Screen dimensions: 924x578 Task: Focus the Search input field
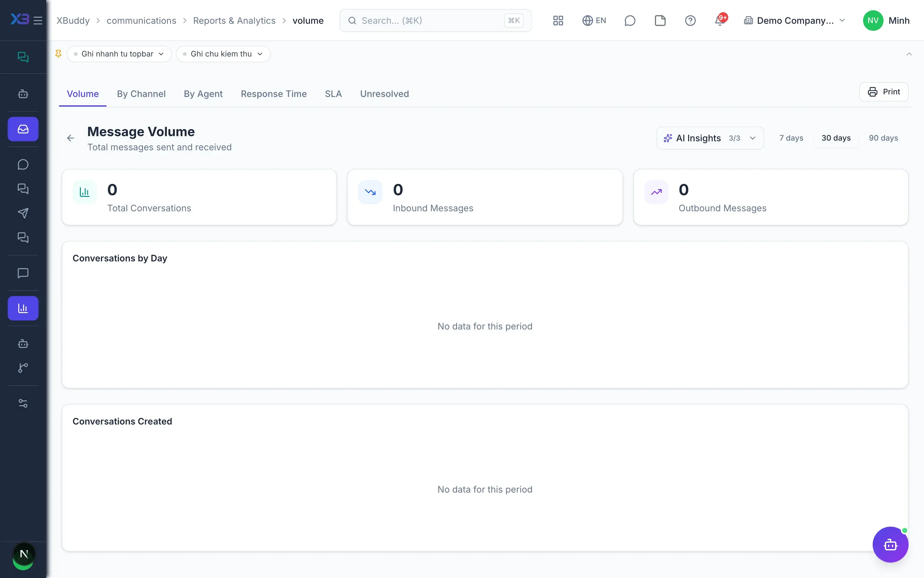tap(435, 21)
